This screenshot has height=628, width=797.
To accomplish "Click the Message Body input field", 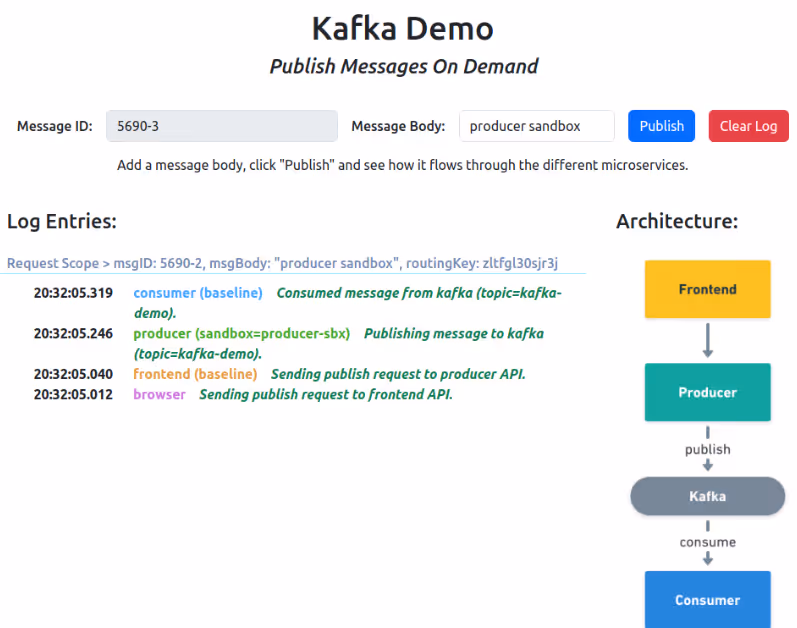I will (537, 126).
